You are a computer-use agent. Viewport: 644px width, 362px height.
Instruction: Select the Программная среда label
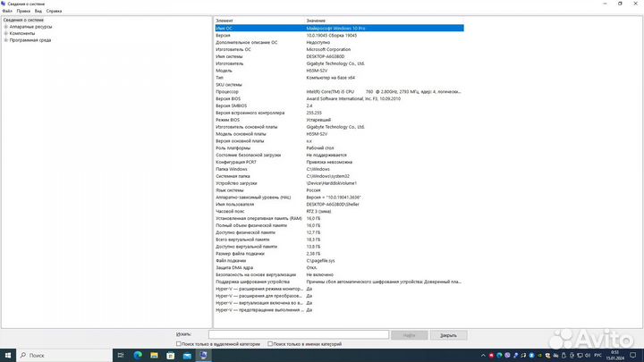[x=30, y=40]
